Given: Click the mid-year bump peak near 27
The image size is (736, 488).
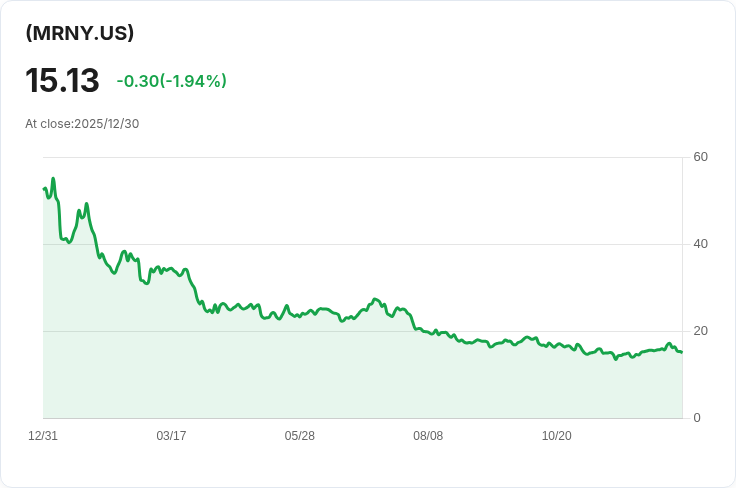Looking at the screenshot, I should click(375, 299).
